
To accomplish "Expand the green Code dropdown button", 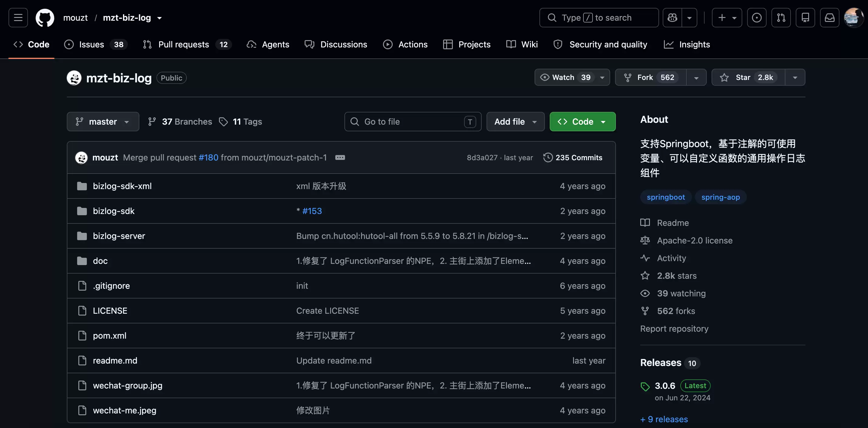I will pyautogui.click(x=582, y=121).
